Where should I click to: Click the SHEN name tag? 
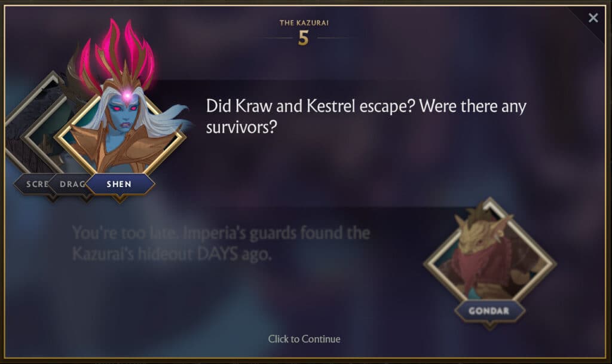[120, 184]
